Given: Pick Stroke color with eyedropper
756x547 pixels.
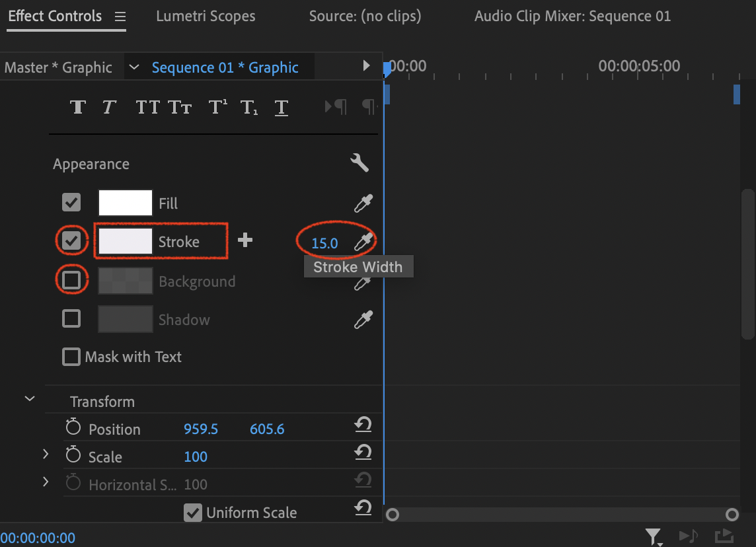Looking at the screenshot, I should tap(363, 241).
